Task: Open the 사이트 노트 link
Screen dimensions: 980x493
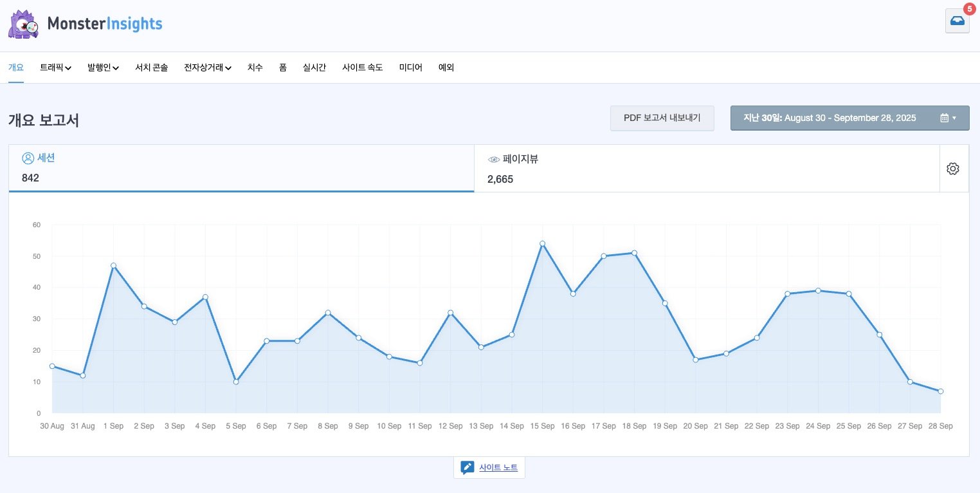Action: click(x=498, y=468)
